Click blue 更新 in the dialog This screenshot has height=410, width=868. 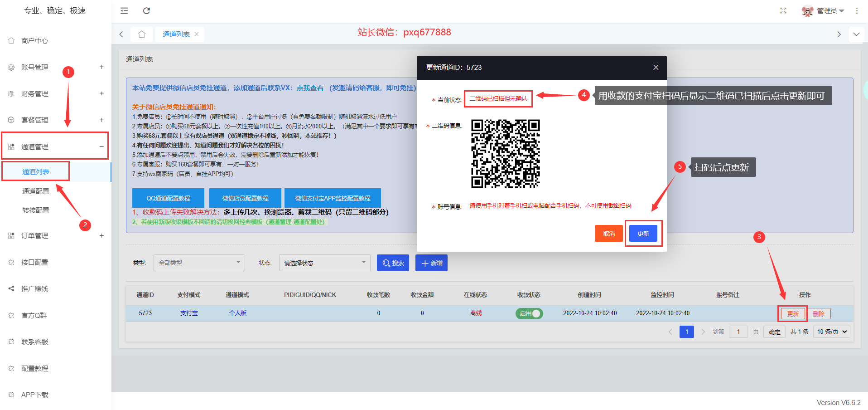pos(643,234)
